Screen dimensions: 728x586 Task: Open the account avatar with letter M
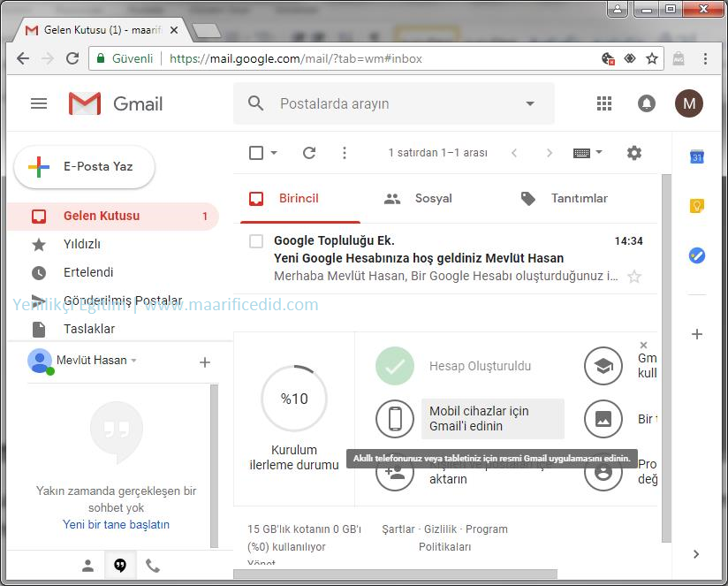coord(689,103)
